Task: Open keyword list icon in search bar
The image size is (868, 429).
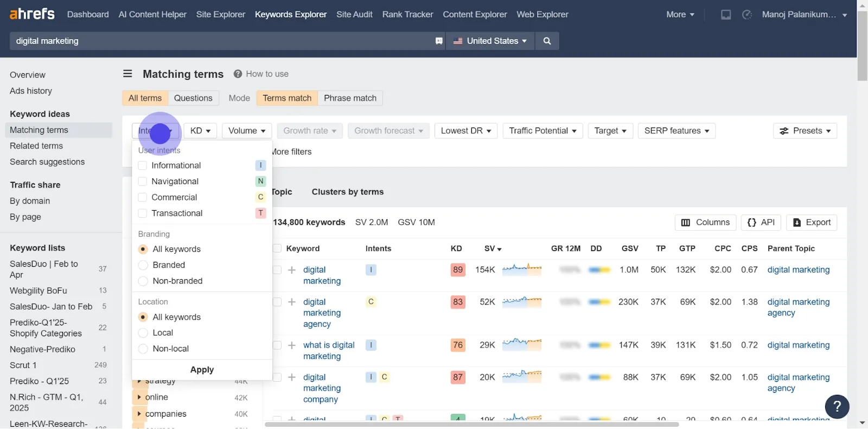Action: pos(439,41)
